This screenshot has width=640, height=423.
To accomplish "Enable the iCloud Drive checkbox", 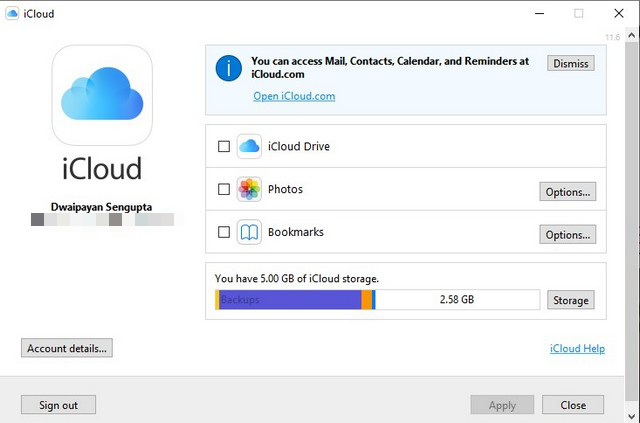I will [x=224, y=146].
